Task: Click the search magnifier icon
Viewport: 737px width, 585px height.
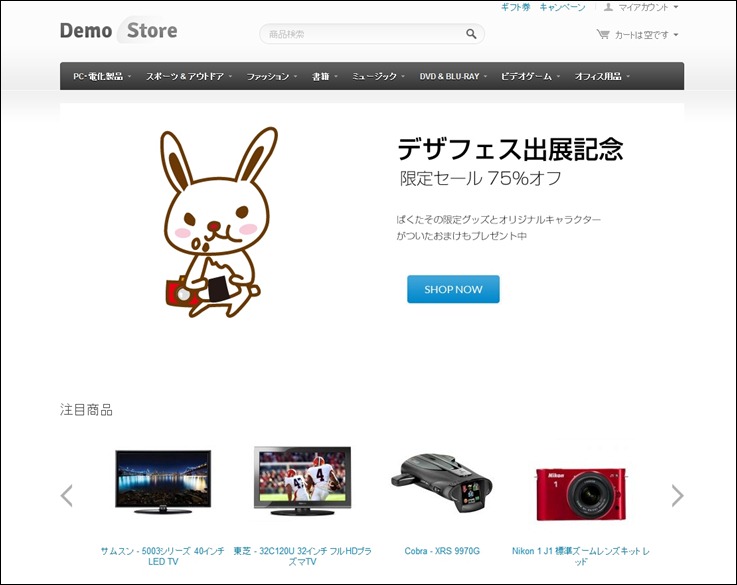Action: (x=471, y=34)
